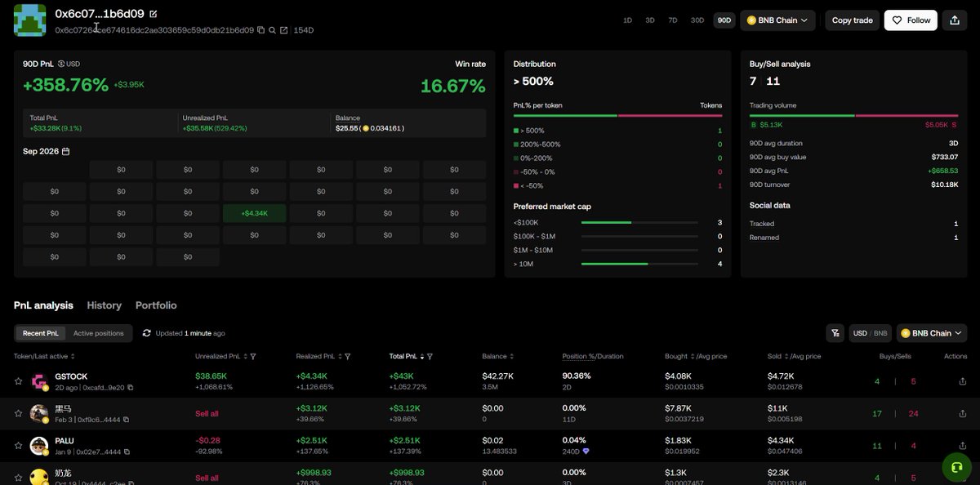Star the PALU token row
This screenshot has width=980, height=485.
click(x=18, y=446)
